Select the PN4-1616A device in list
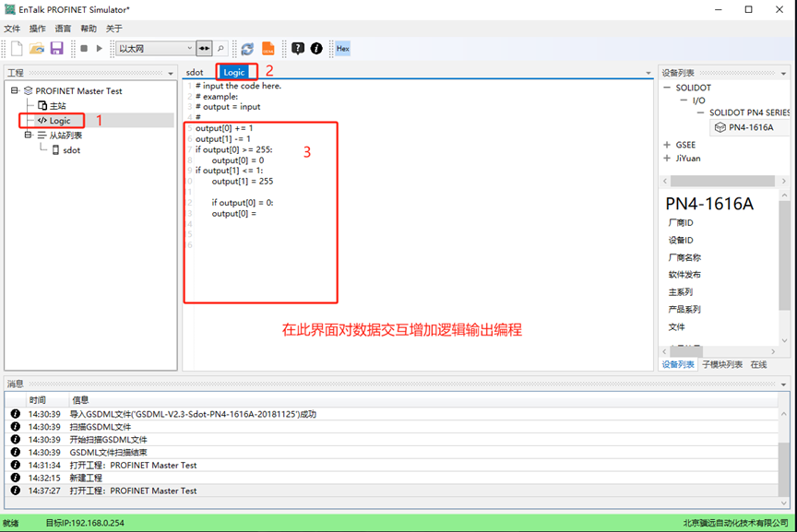797x532 pixels. 750,127
